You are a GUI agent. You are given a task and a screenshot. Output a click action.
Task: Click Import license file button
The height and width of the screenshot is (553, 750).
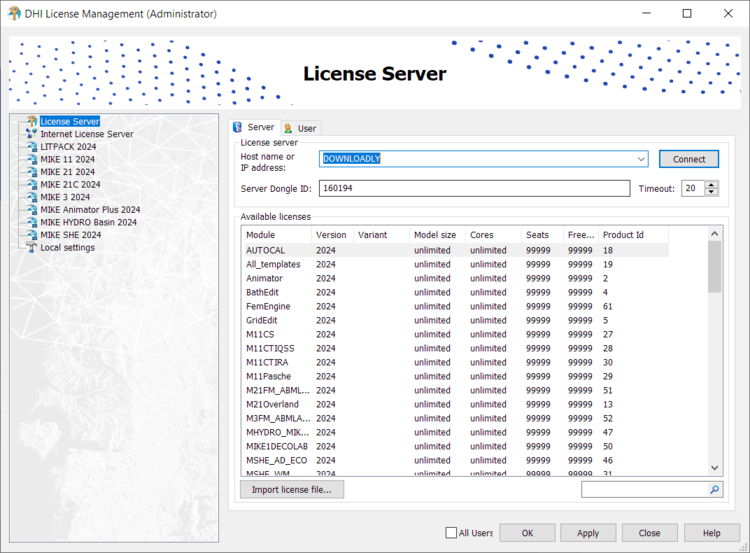pos(292,489)
